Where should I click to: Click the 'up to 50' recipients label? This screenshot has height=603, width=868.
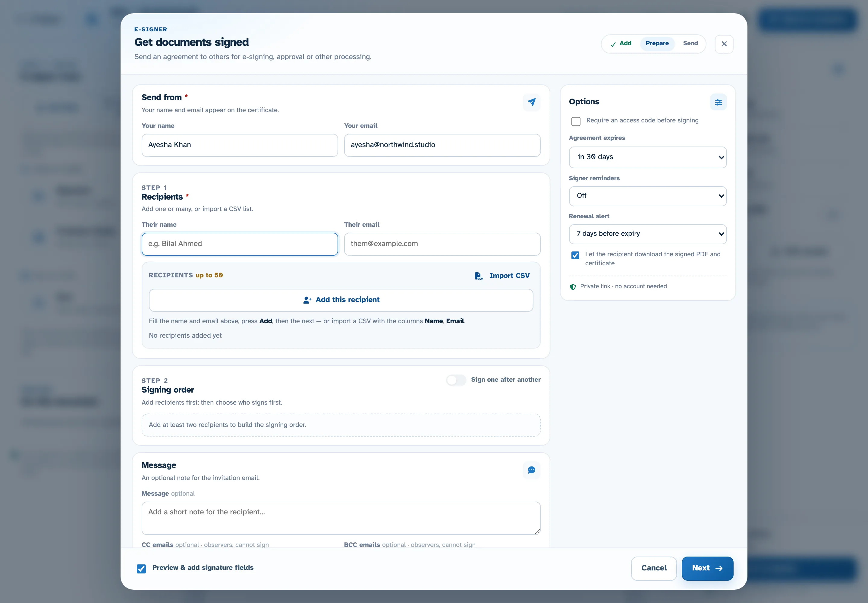click(x=209, y=276)
